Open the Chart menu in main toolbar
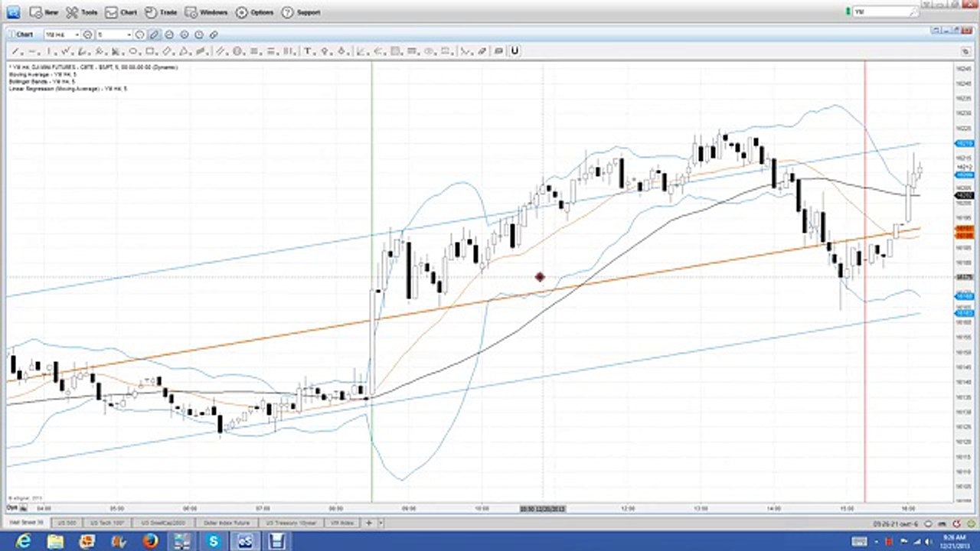 [x=121, y=12]
